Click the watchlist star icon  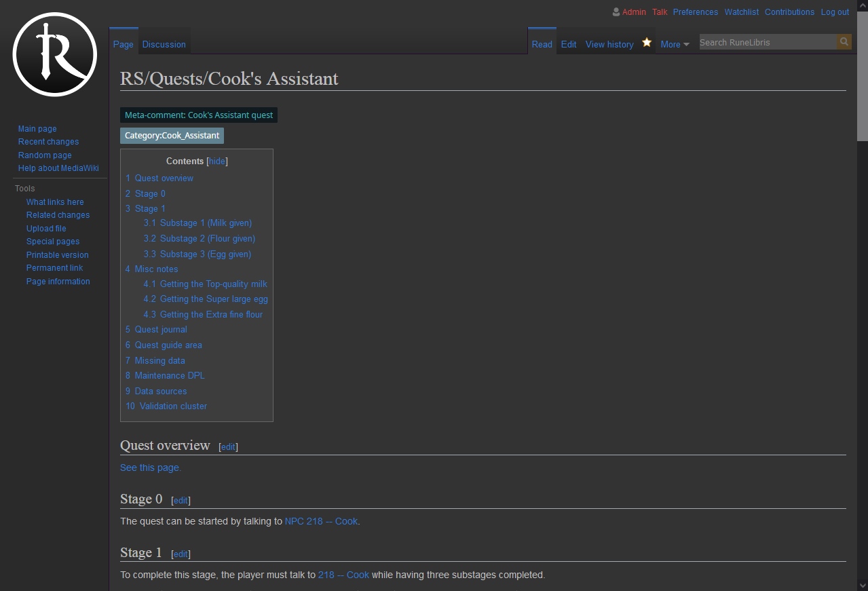coord(647,43)
